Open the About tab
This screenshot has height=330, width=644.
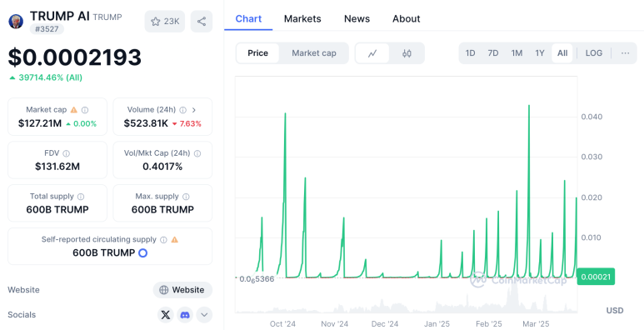[x=407, y=19]
